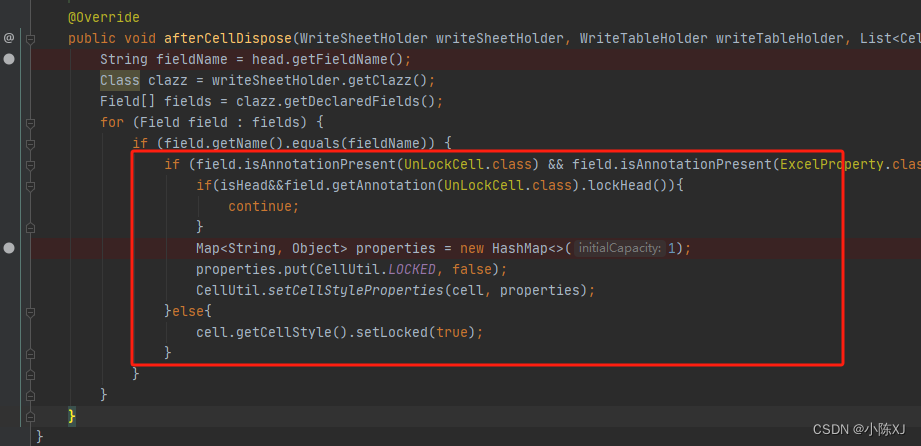
Task: Click the fold end marker beside yellow closing brace
Action: point(30,417)
